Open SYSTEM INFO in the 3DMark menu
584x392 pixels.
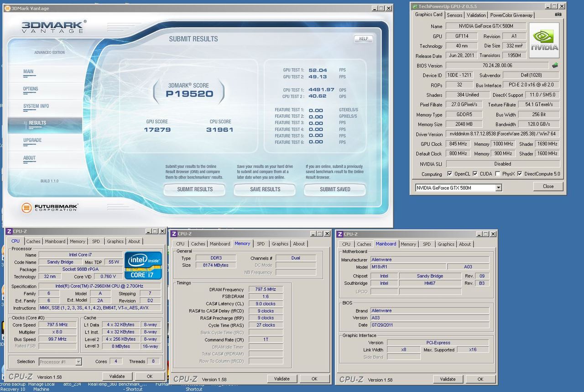coord(36,106)
